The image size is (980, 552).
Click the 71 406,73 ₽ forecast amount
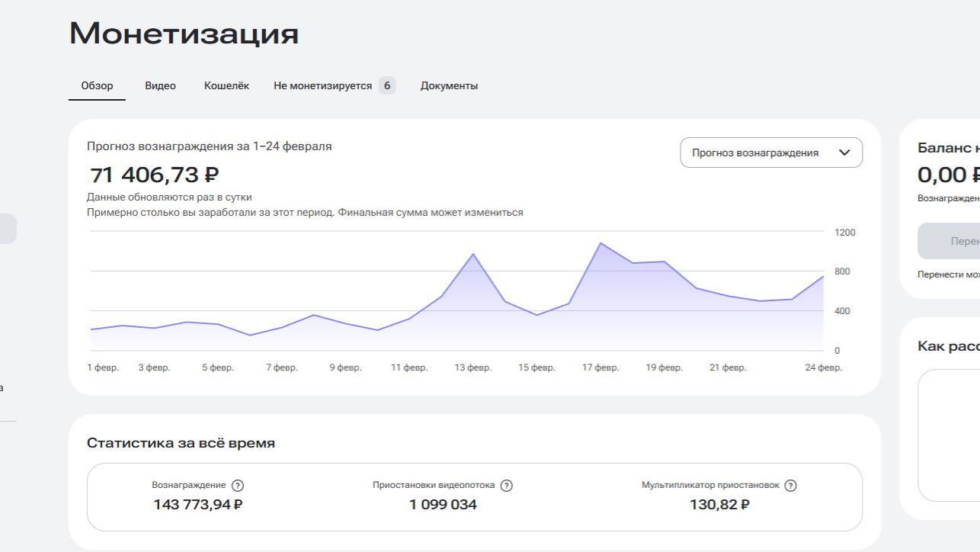[155, 175]
